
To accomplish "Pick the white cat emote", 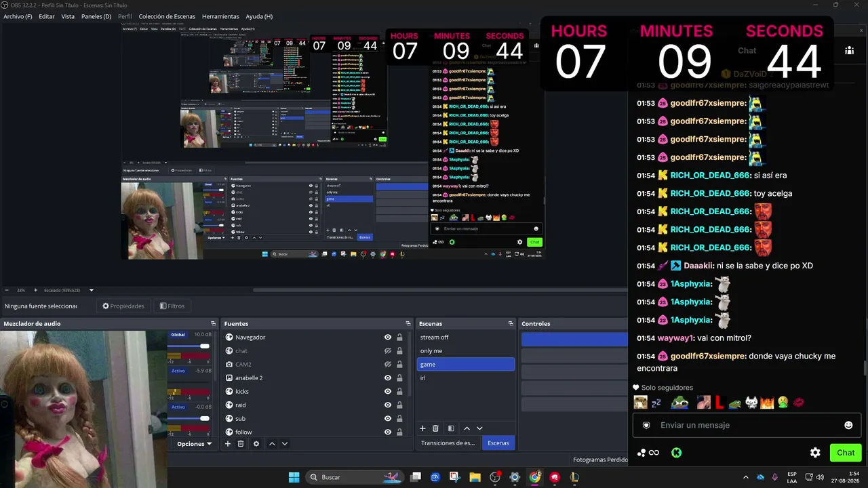I will (751, 403).
